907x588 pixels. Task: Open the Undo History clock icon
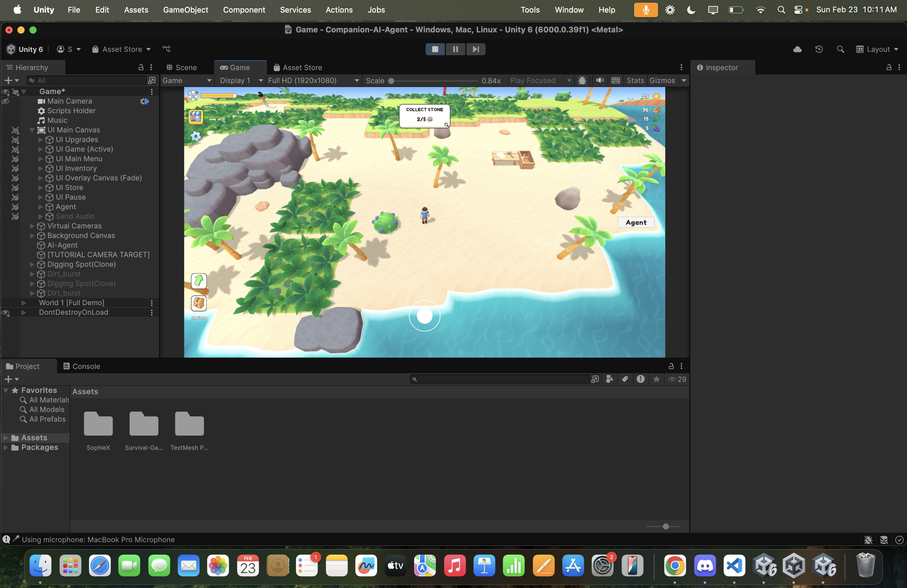(819, 49)
